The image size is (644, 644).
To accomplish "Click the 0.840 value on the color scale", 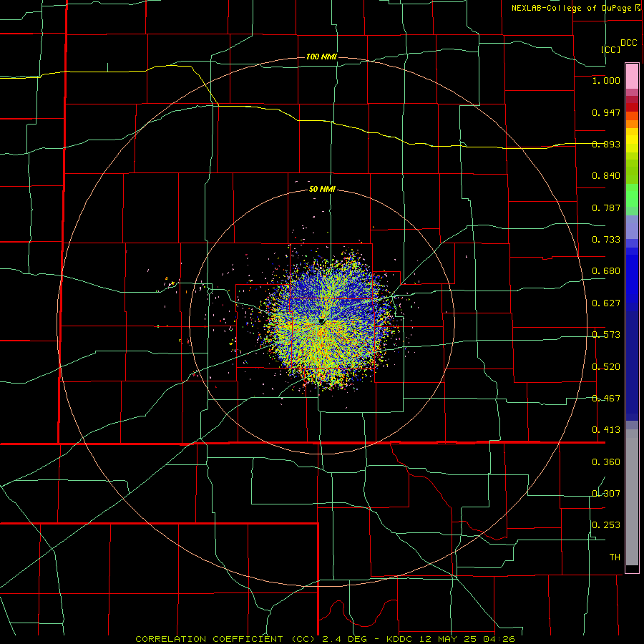I will coord(606,176).
